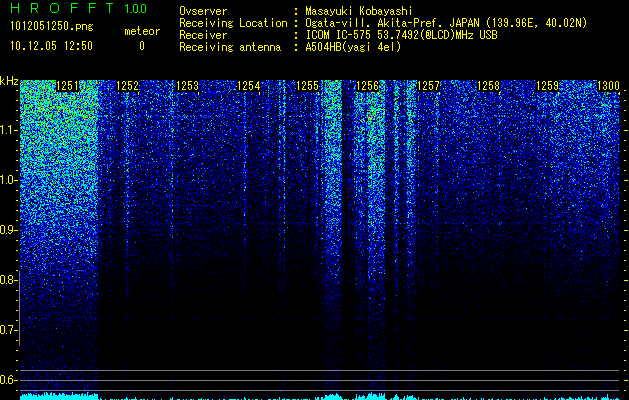This screenshot has height=400, width=629.
Task: Click the 1.0 frequency axis label
Action: 9,180
